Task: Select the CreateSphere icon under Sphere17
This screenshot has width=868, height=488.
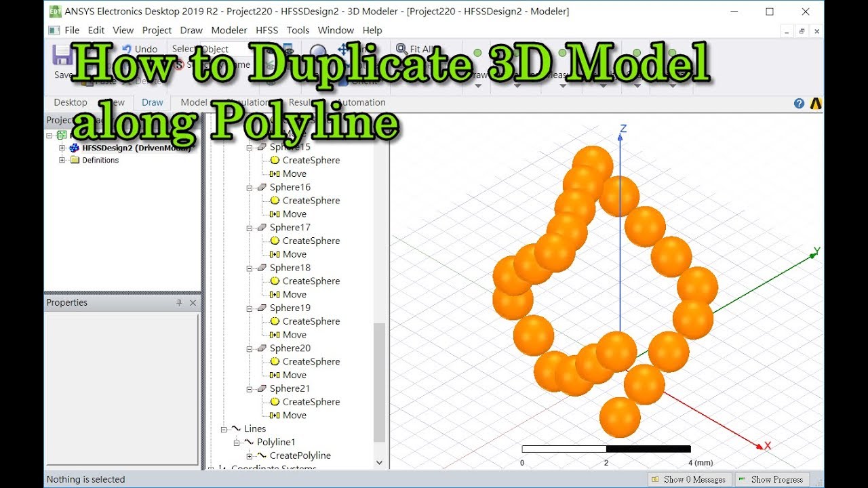Action: coord(275,241)
